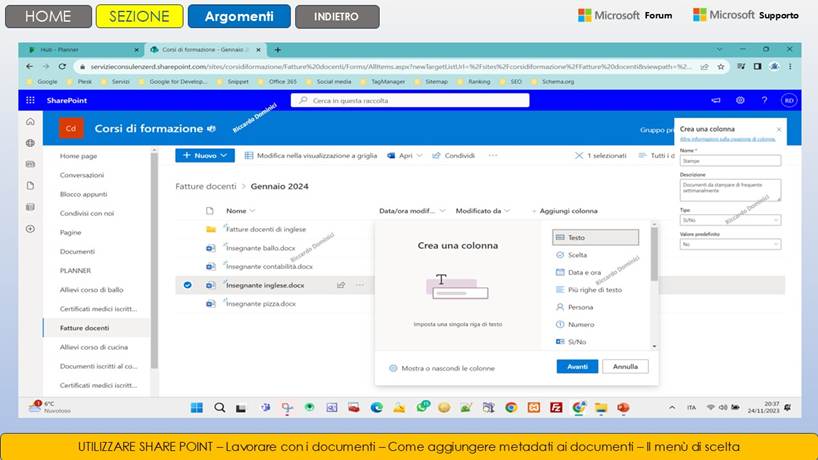Click the share icon on Insegnante inglese.docx
Screen dimensions: 818x460
tap(341, 285)
